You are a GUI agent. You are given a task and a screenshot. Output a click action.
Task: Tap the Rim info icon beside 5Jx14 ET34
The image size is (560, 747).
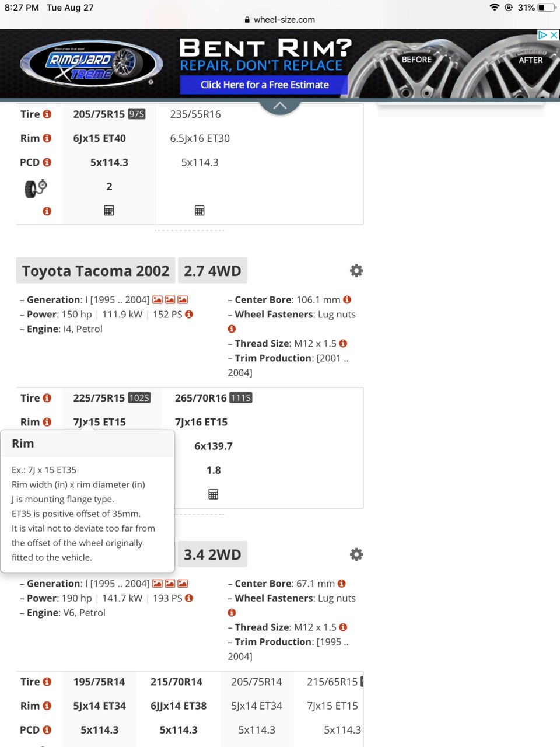click(47, 706)
